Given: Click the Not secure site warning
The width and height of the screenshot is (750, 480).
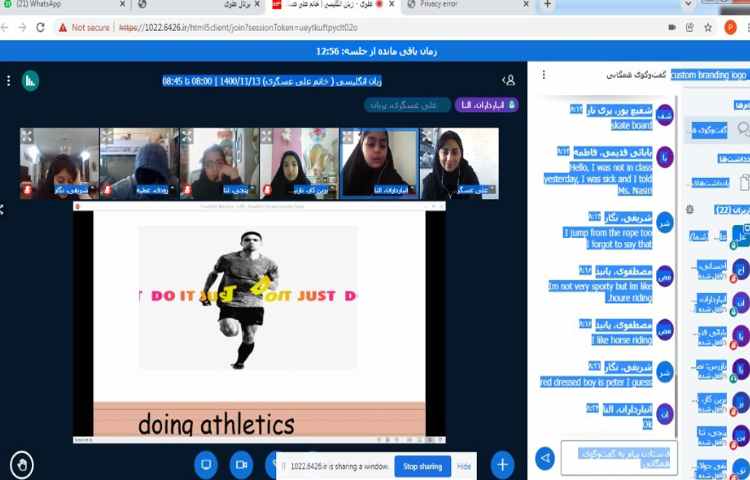Looking at the screenshot, I should (x=84, y=27).
